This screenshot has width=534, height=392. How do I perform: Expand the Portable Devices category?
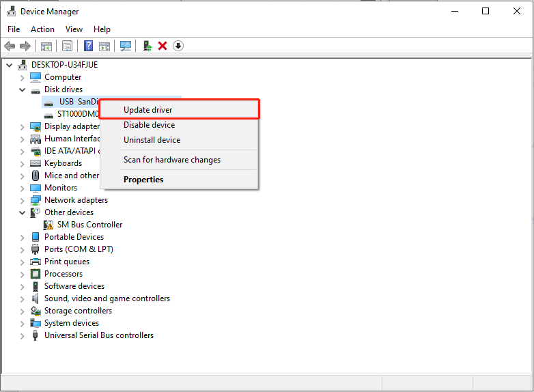[22, 238]
